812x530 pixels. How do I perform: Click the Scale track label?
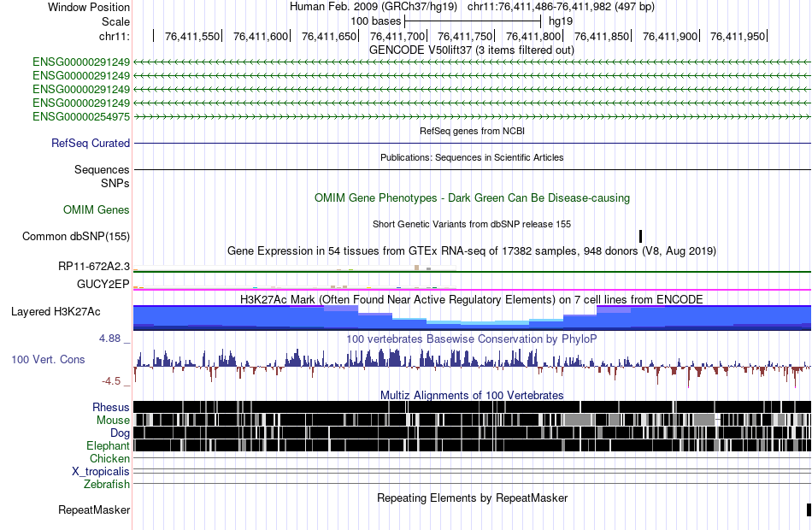pos(115,21)
